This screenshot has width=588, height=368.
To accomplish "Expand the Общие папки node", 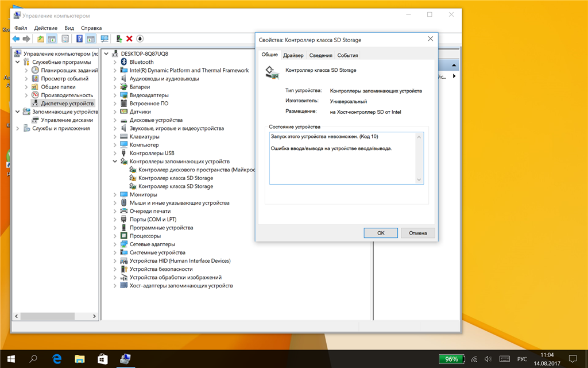I will [26, 87].
